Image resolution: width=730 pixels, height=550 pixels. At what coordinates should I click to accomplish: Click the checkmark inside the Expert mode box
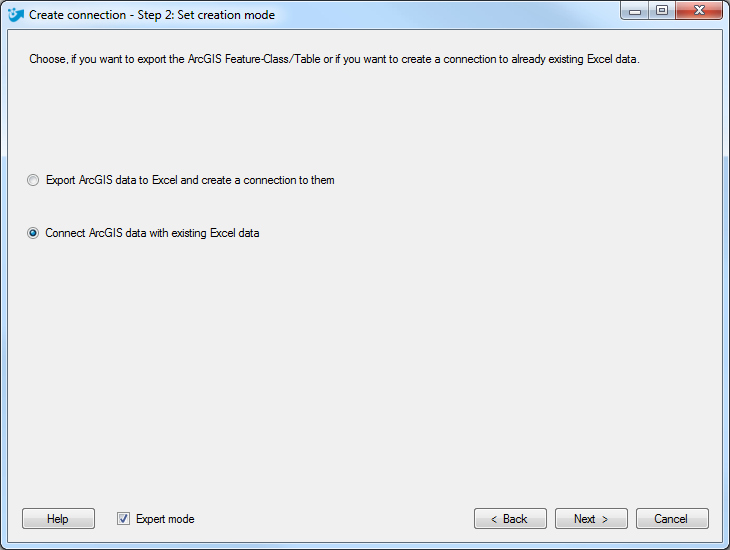click(x=123, y=518)
